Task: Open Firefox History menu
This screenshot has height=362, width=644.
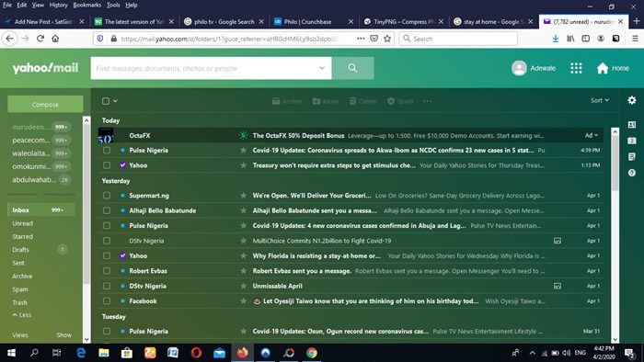Action: point(58,5)
